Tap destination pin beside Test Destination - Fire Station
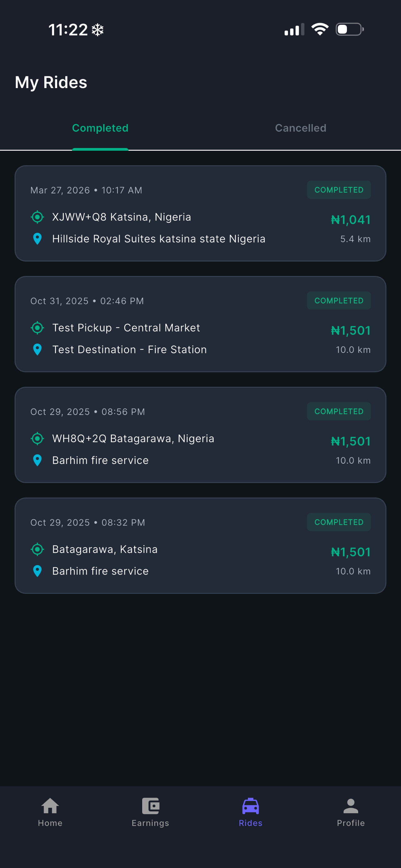This screenshot has width=401, height=868. [x=37, y=350]
